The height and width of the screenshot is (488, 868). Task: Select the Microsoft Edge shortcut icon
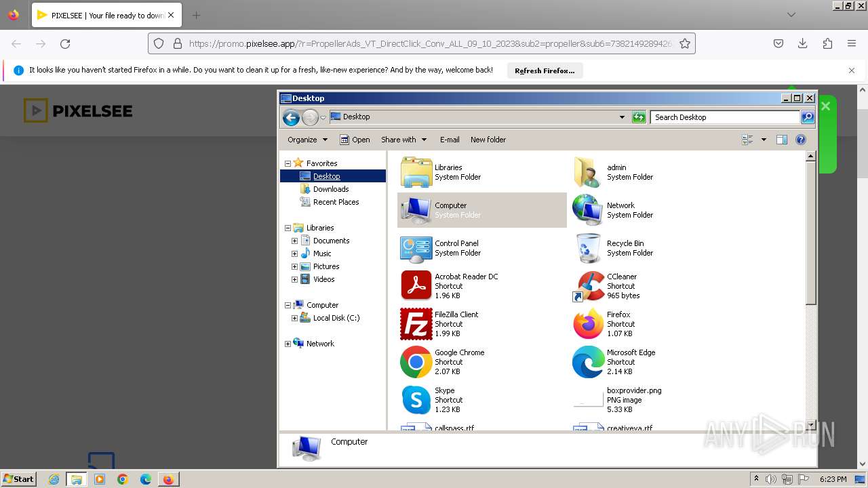pos(588,362)
